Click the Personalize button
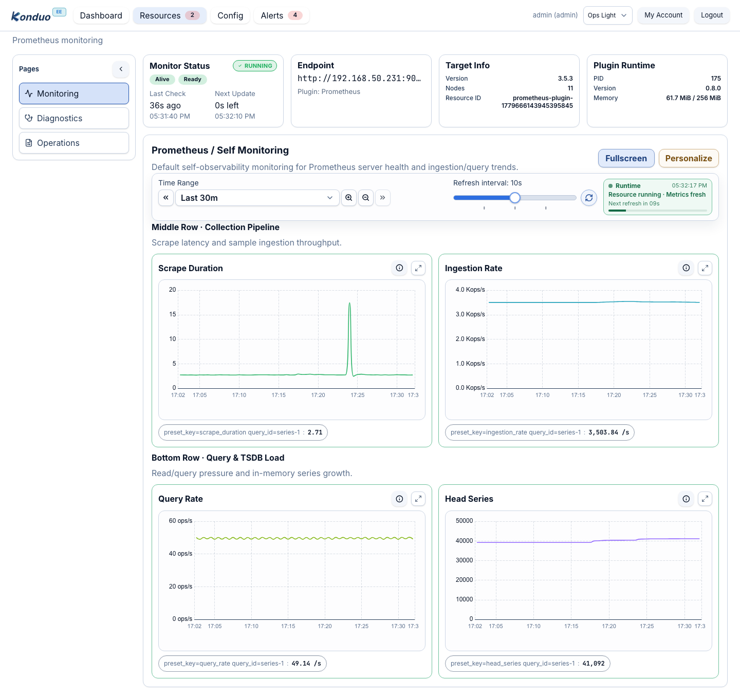 689,158
